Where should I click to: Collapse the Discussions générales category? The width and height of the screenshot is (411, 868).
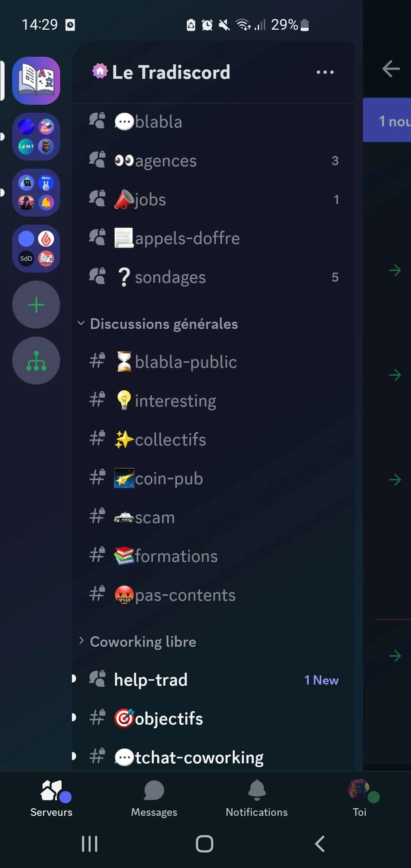164,324
